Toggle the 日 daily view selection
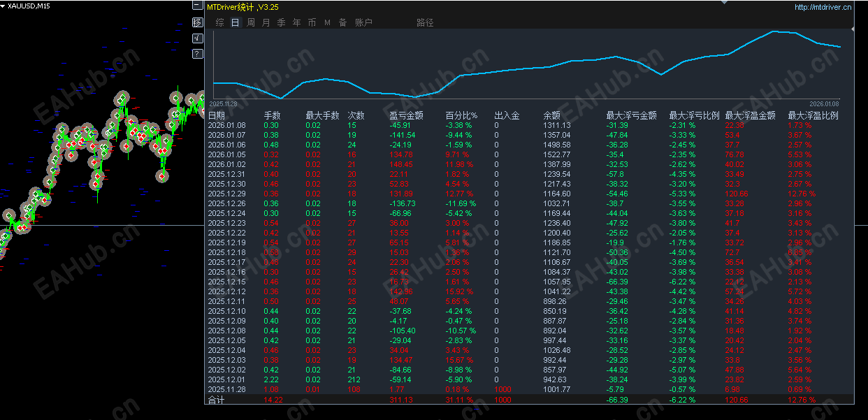868x420 pixels. (x=233, y=22)
